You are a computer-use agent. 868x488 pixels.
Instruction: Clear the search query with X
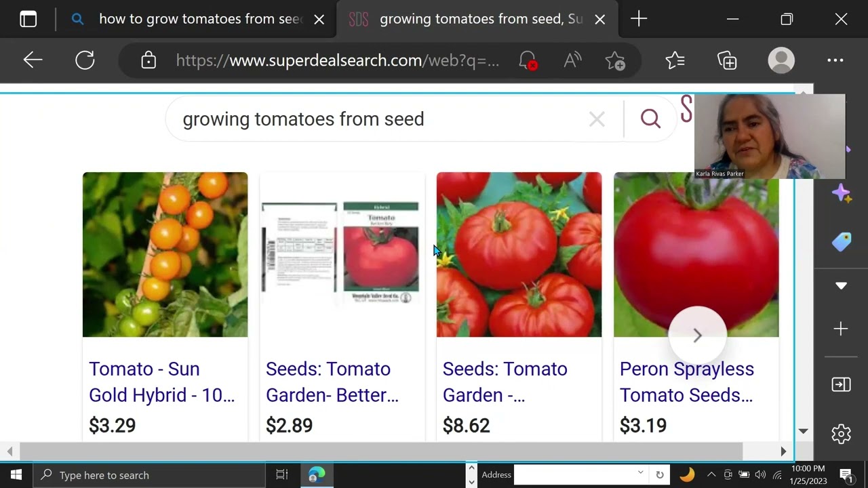597,120
